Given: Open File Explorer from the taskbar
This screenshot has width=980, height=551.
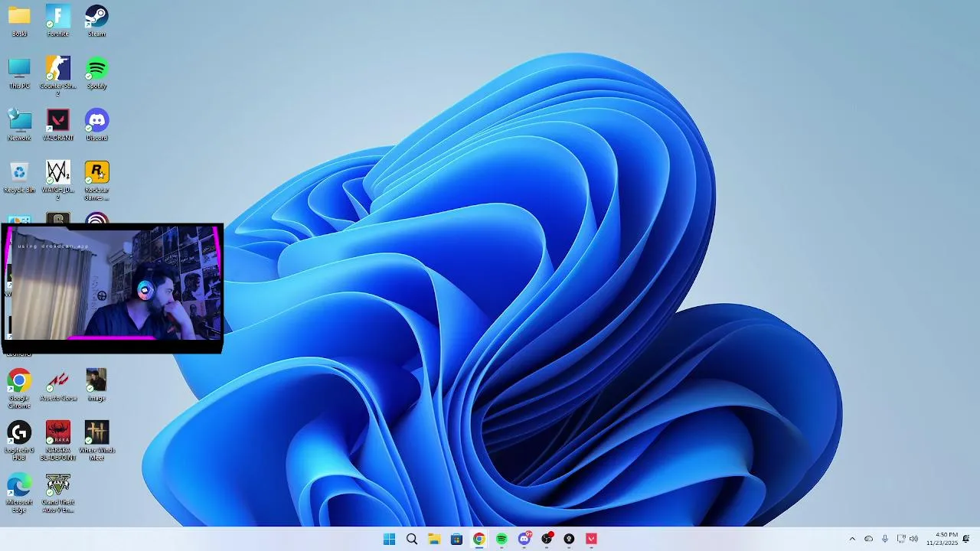Looking at the screenshot, I should 434,539.
